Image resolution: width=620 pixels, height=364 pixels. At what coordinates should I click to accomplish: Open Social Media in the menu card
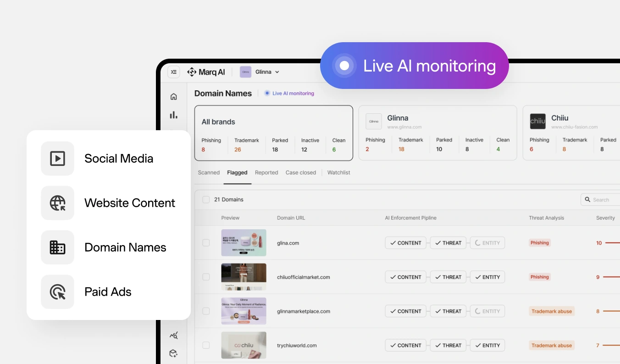coord(109,159)
